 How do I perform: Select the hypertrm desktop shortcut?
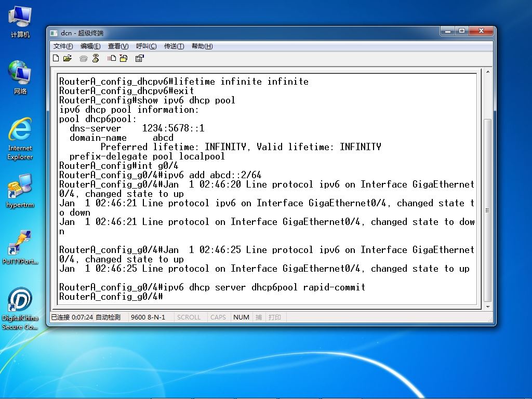(20, 191)
